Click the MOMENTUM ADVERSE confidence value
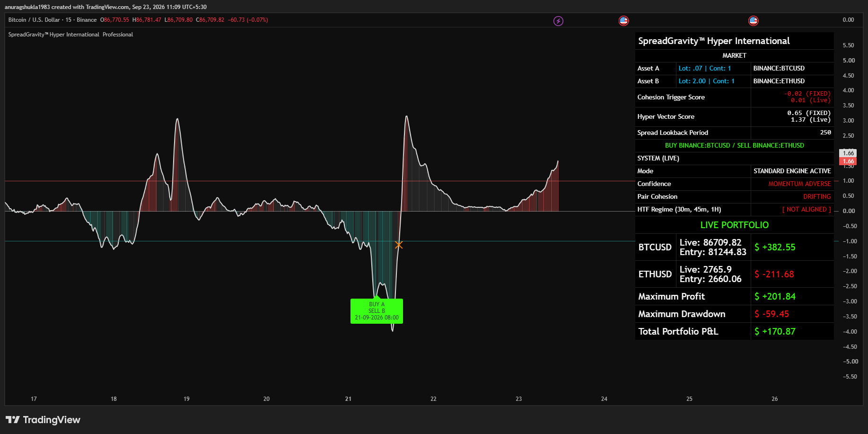 [799, 184]
